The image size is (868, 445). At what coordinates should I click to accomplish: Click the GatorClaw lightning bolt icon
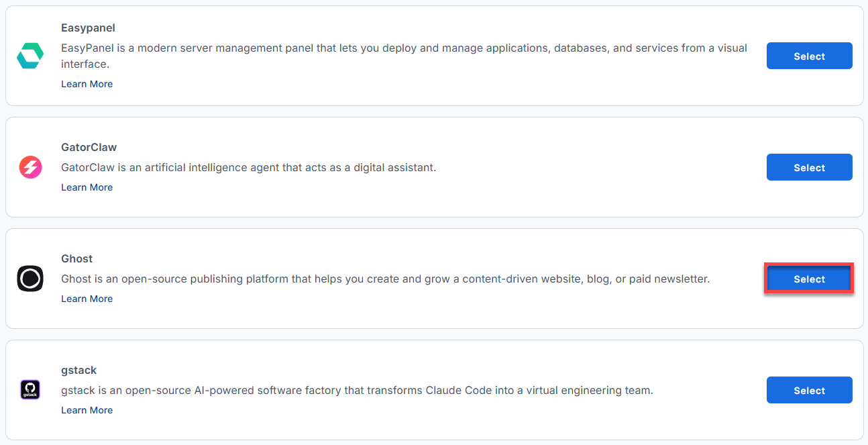coord(30,167)
